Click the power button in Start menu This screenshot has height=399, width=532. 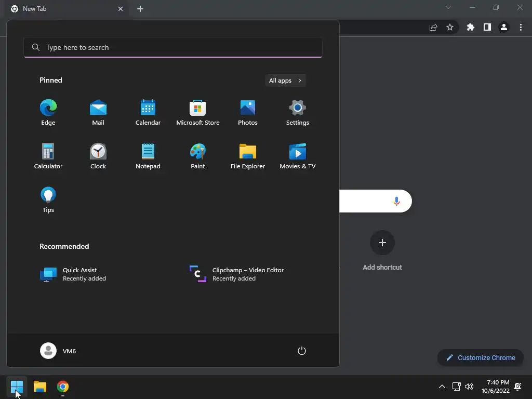pyautogui.click(x=302, y=351)
